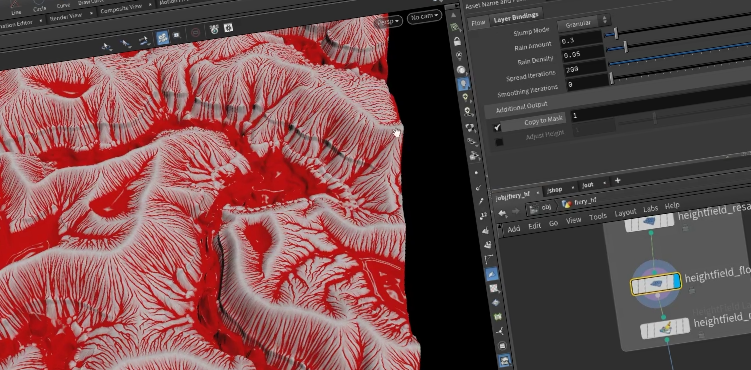Click the Rain Density field showing 0.05

(582, 54)
